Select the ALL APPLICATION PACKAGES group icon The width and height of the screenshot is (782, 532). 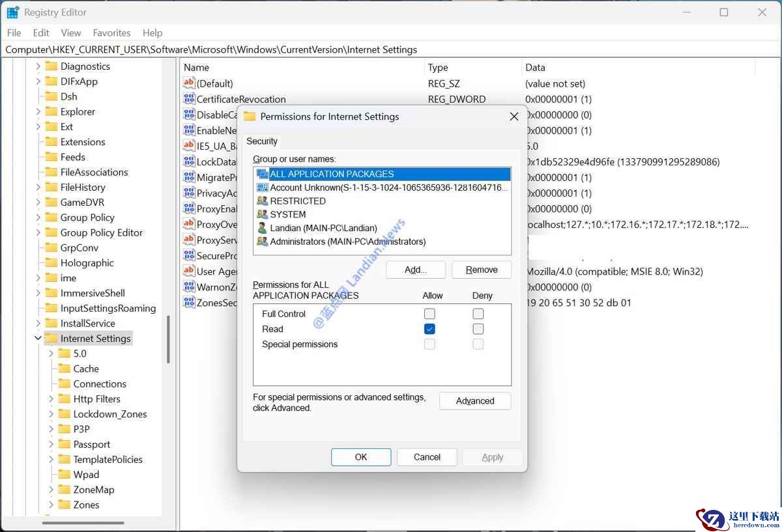coord(263,174)
